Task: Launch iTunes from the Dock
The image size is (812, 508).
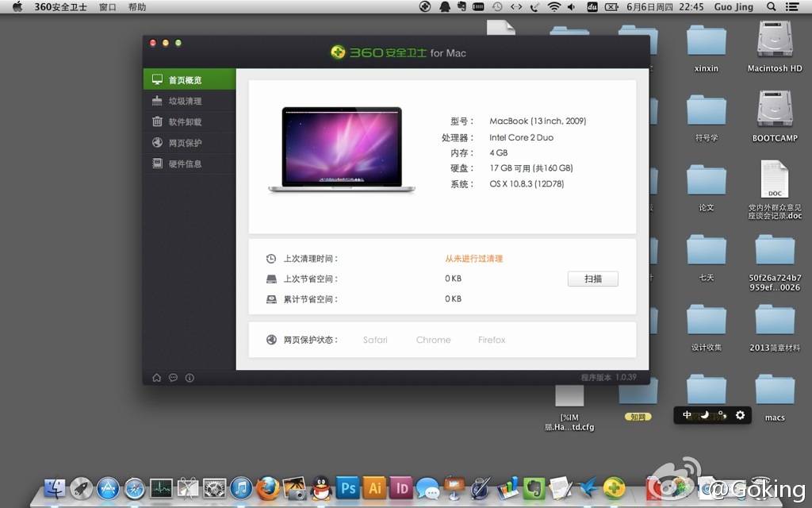Action: click(241, 488)
